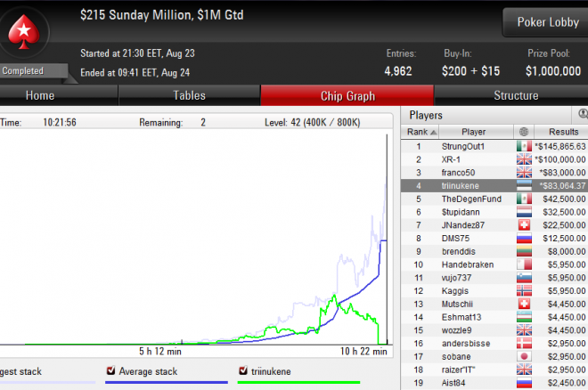Select player brenddis row
The width and height of the screenshot is (588, 390).
494,251
